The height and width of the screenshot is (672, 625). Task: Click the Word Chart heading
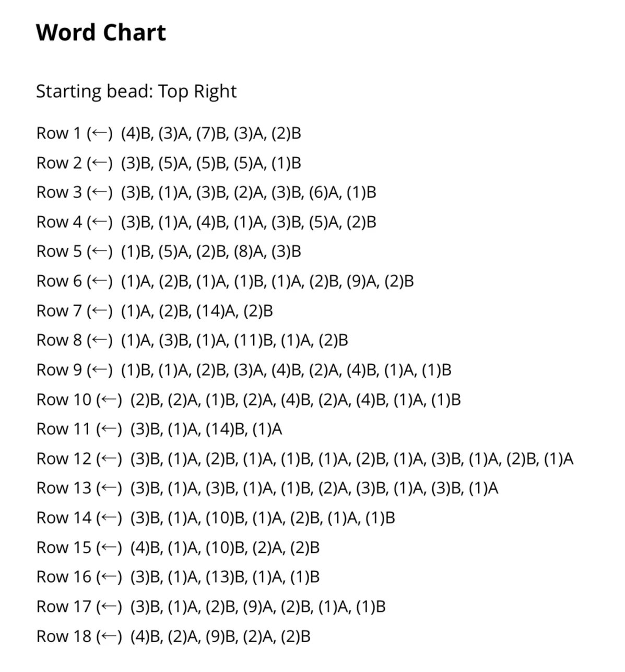(101, 32)
